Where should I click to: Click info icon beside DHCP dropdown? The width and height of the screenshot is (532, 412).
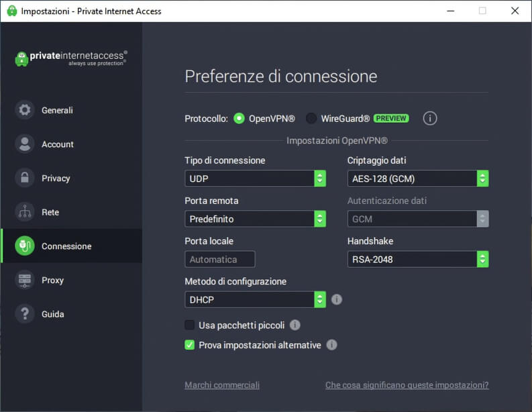(x=337, y=299)
